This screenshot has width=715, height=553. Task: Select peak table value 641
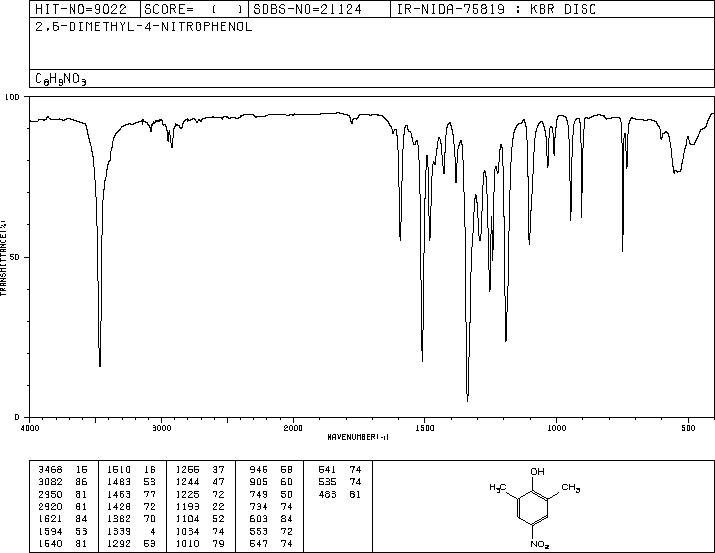click(x=327, y=470)
